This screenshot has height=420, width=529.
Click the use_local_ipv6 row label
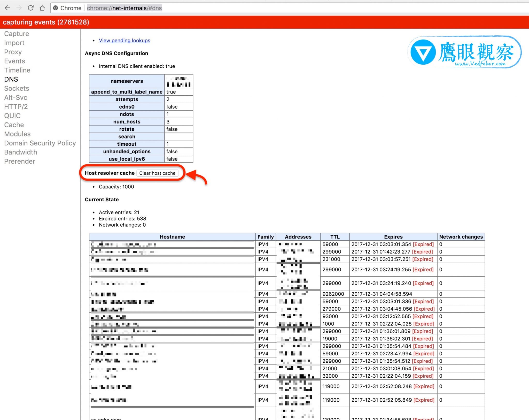click(x=127, y=159)
